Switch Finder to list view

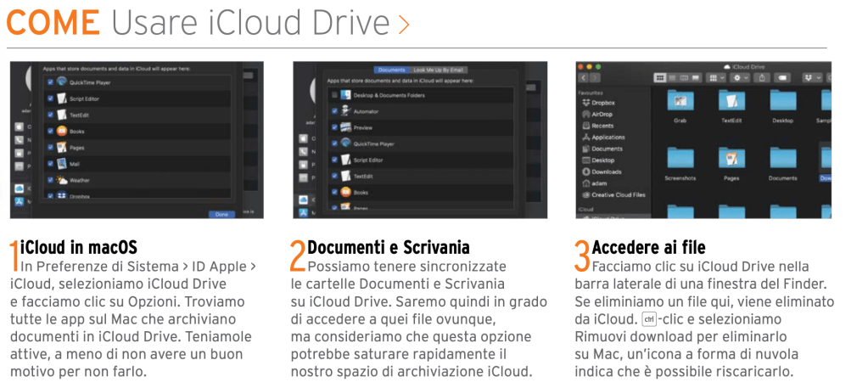click(x=672, y=77)
